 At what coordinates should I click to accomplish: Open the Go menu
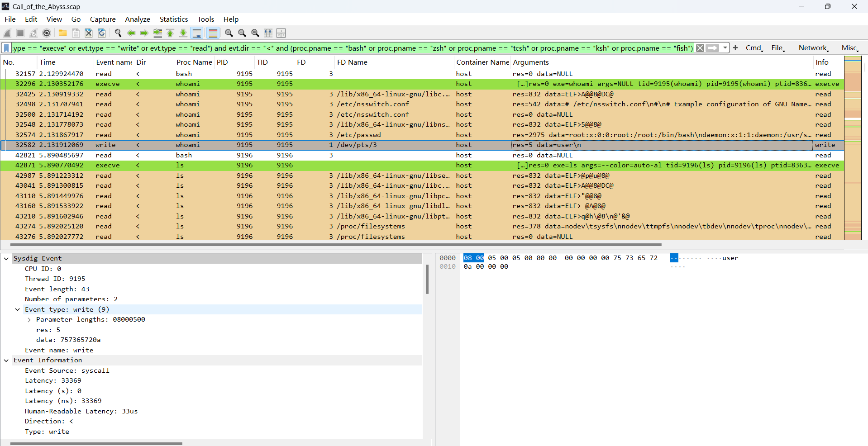(76, 19)
